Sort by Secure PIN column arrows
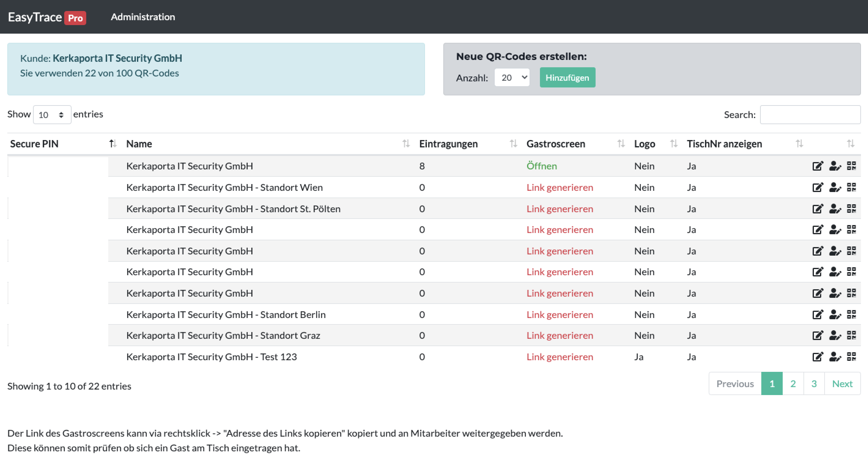The height and width of the screenshot is (466, 868). click(x=113, y=144)
